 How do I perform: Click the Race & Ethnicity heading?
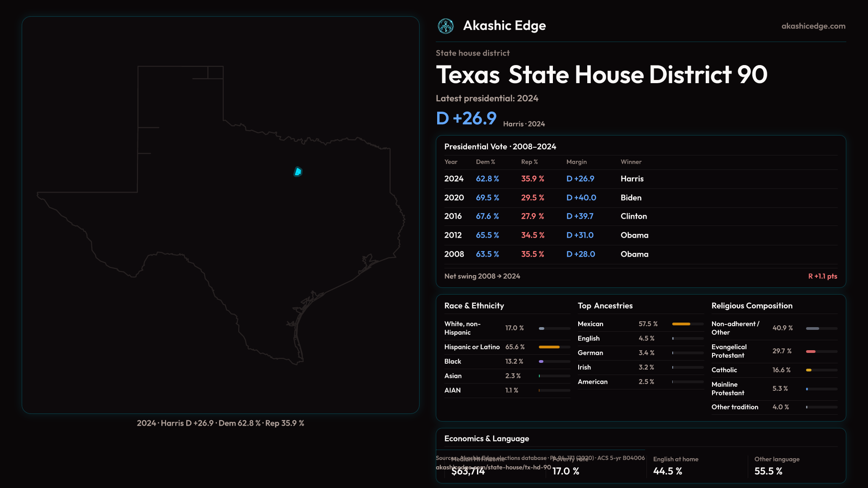[x=474, y=306]
